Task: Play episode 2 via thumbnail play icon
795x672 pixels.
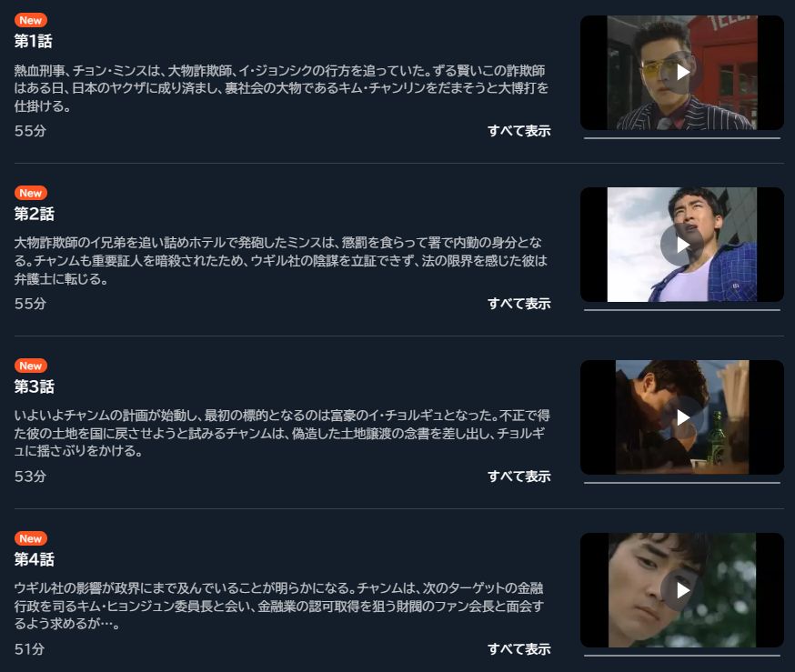Action: [682, 245]
